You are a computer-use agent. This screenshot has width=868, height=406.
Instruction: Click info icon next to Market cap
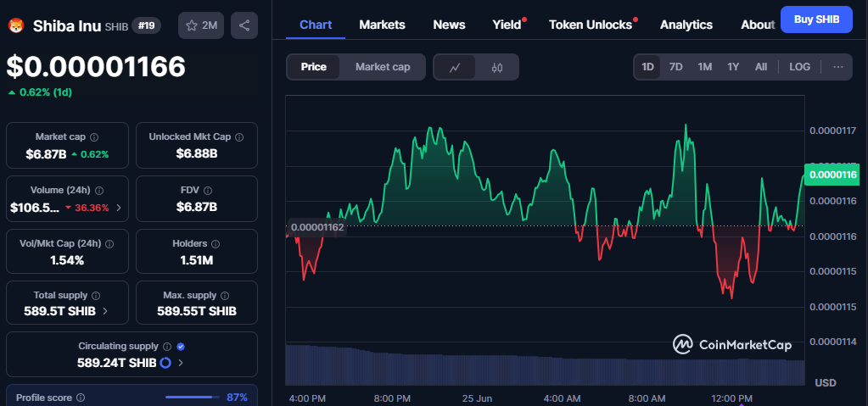coord(94,136)
